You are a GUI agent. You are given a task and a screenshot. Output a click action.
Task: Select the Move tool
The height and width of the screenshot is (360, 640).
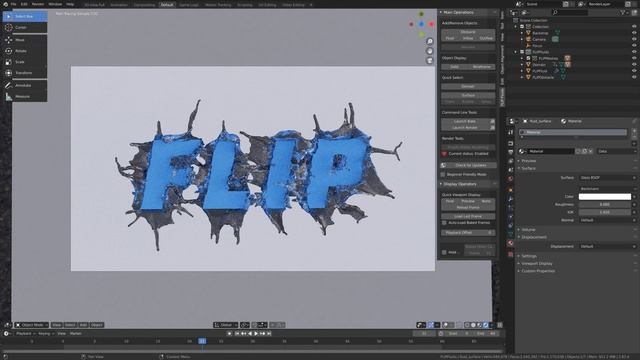25,40
